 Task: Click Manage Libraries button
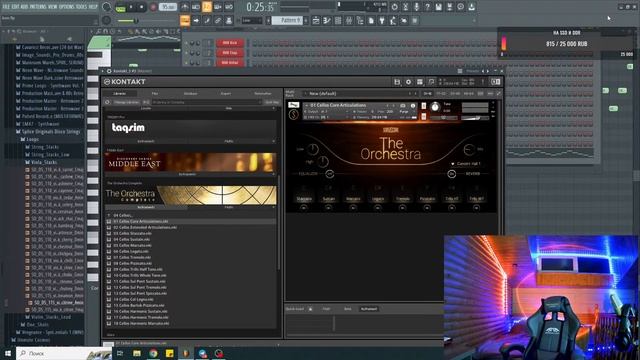pyautogui.click(x=126, y=102)
